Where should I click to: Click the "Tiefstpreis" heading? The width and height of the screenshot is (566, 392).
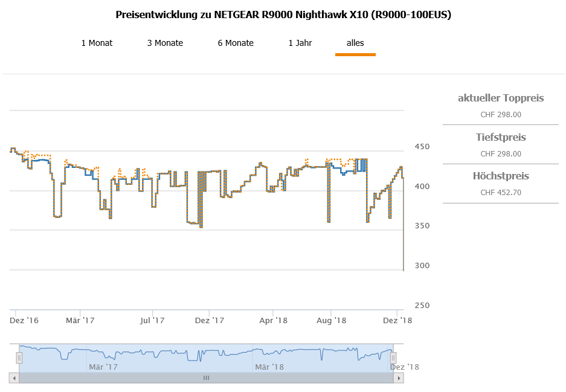pos(501,137)
